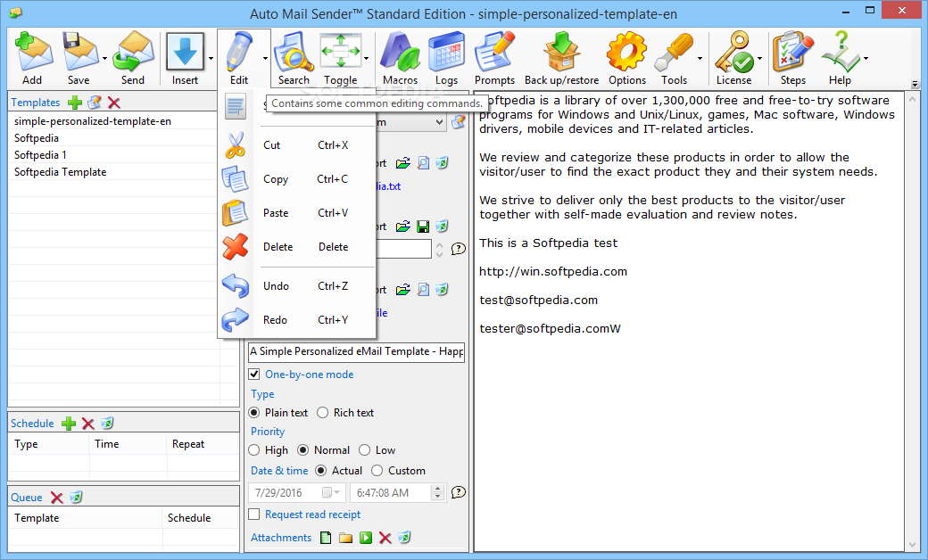
Task: Choose Delete from the Edit menu
Action: (x=297, y=247)
